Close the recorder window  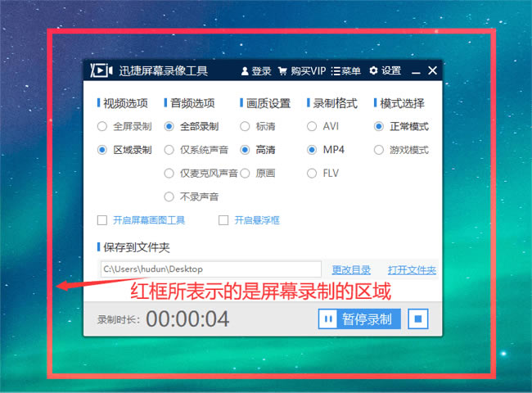[x=433, y=71]
